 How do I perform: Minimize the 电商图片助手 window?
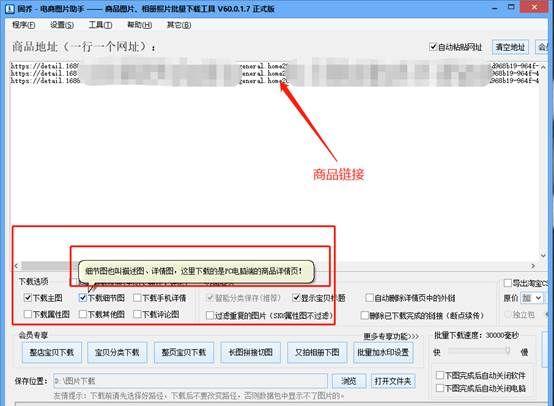[495, 8]
